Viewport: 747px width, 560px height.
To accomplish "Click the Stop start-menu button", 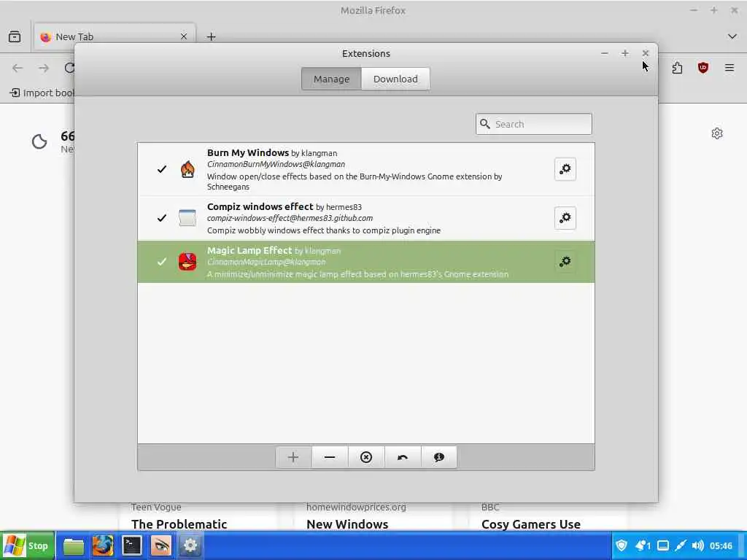I will 28,545.
